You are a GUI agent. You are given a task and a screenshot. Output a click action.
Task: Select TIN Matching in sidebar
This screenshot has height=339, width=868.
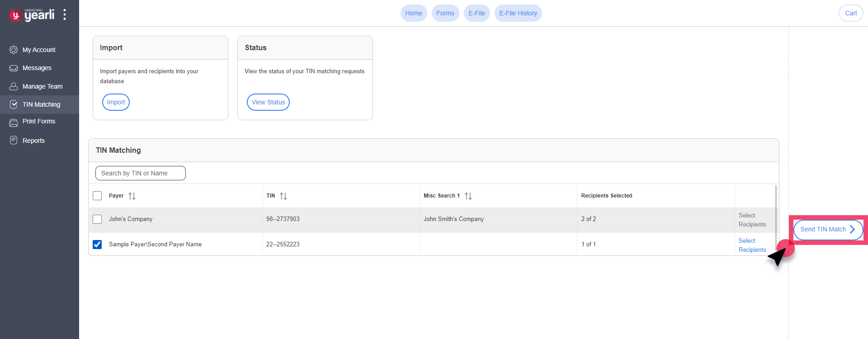[39, 104]
